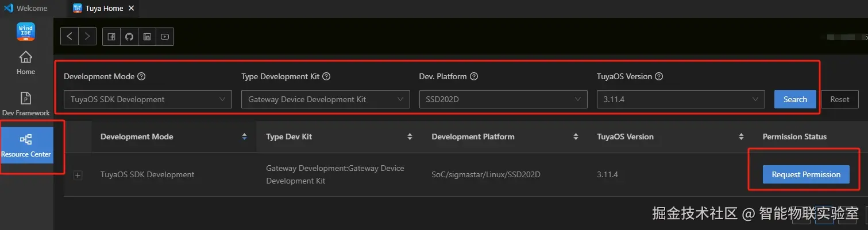Open the Type Development Kit dropdown

click(x=325, y=99)
